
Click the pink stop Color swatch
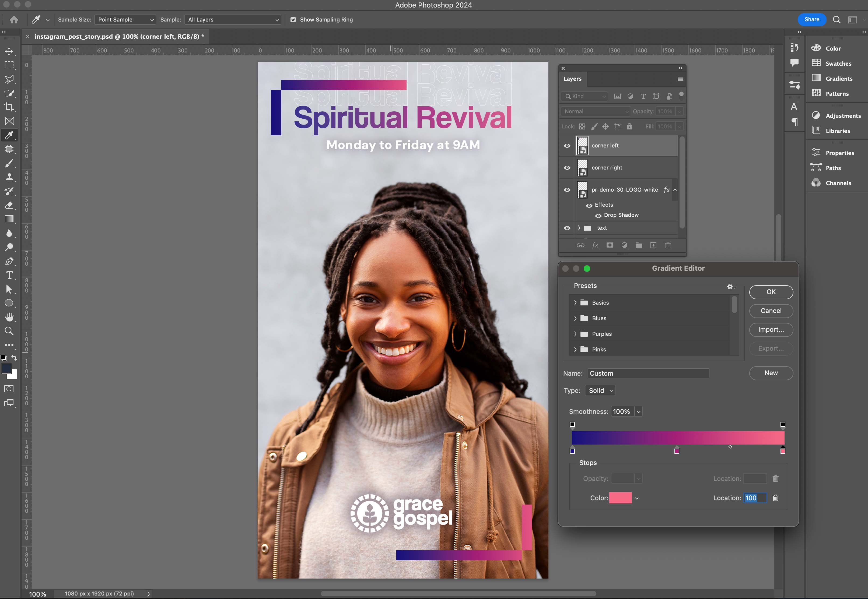[620, 498]
